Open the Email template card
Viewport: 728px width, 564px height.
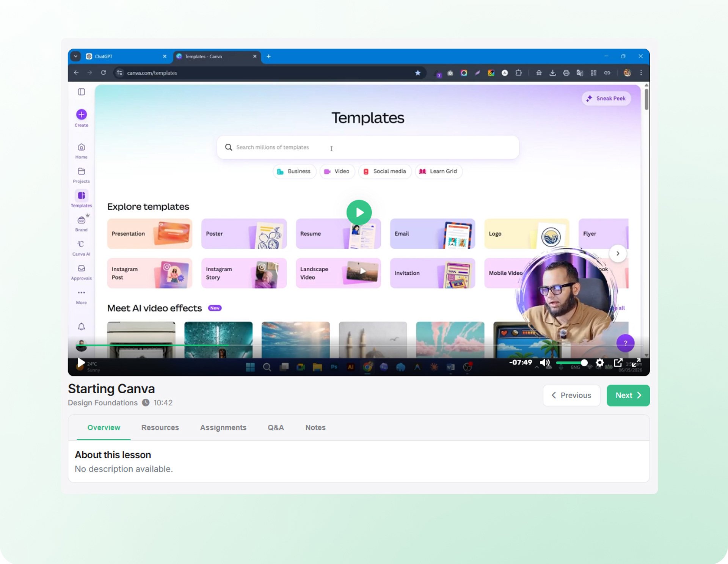point(432,234)
